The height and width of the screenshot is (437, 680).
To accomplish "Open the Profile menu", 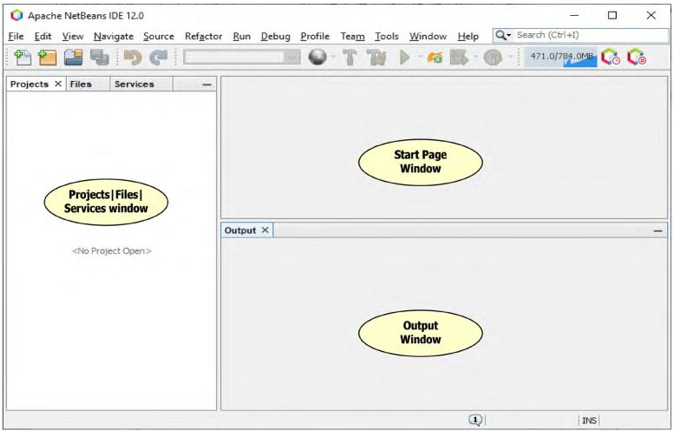I will tap(315, 36).
